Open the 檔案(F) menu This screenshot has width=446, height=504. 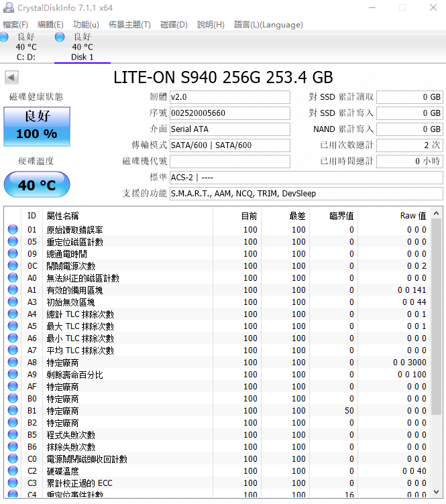[15, 24]
